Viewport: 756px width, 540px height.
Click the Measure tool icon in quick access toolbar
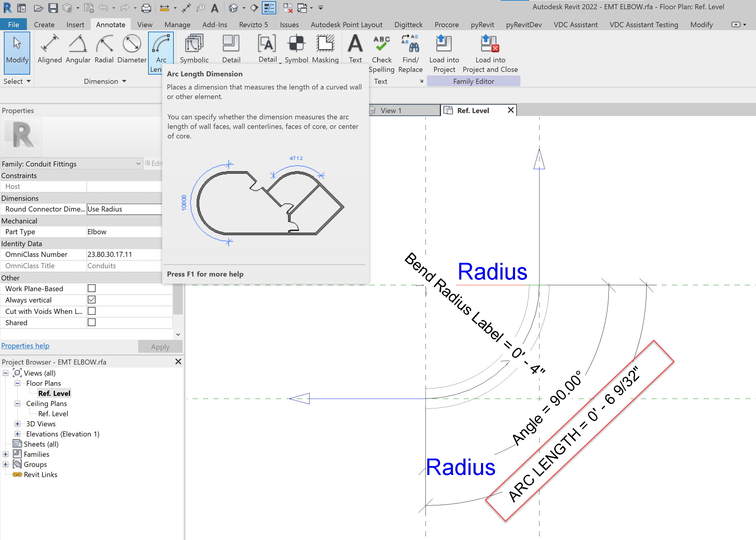[165, 8]
